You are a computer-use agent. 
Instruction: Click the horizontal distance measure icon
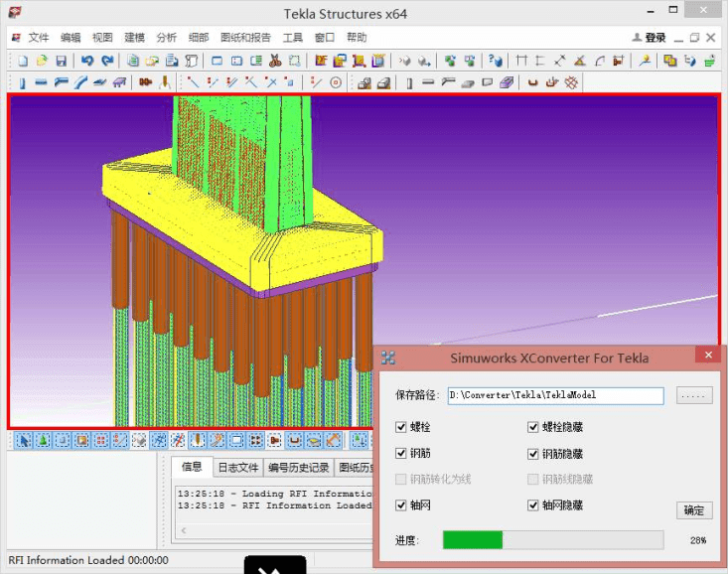tap(521, 61)
